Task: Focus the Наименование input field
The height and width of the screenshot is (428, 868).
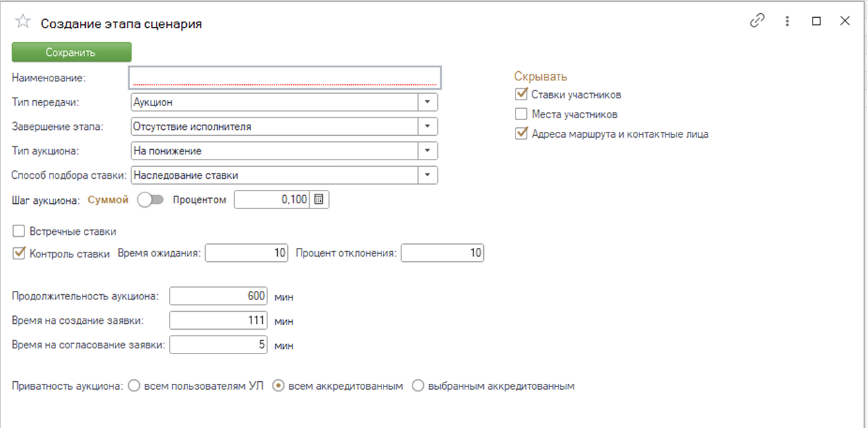Action: 284,77
